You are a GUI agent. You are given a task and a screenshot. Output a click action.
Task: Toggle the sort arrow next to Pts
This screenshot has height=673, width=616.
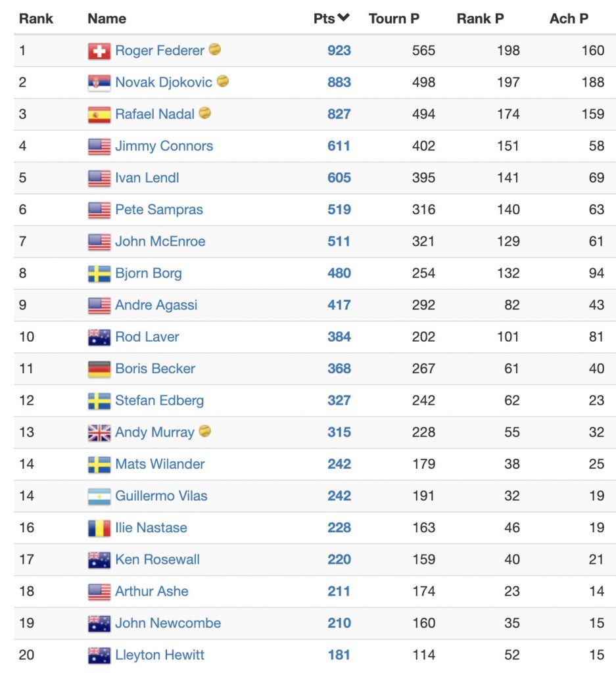pos(343,18)
